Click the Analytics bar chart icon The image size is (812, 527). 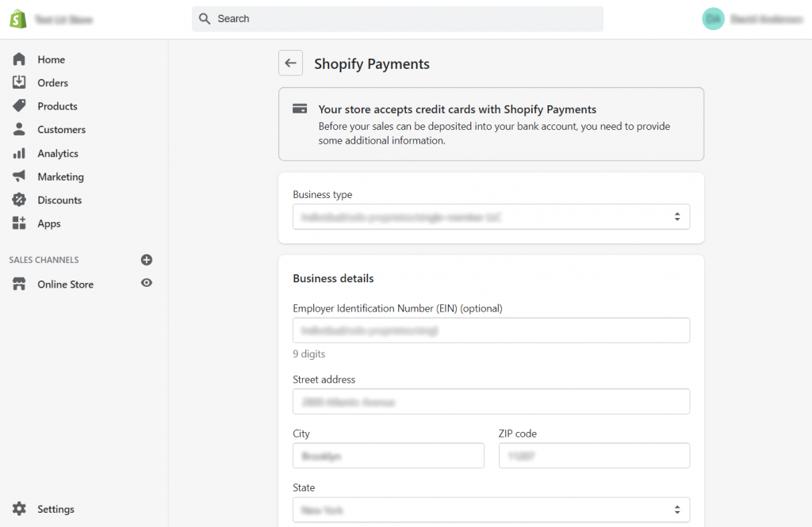point(19,153)
